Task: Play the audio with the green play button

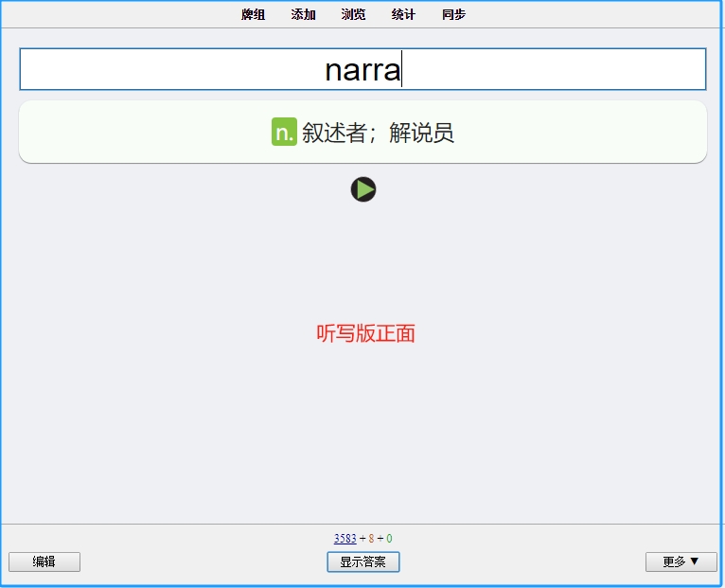Action: 363,189
